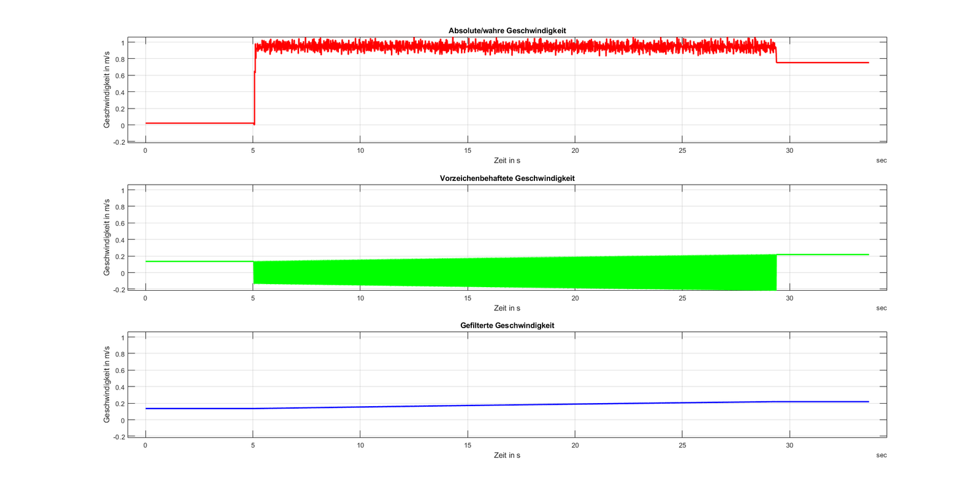This screenshot has height=492, width=980.
Task: Select the green filled oscillation region
Action: pyautogui.click(x=515, y=273)
